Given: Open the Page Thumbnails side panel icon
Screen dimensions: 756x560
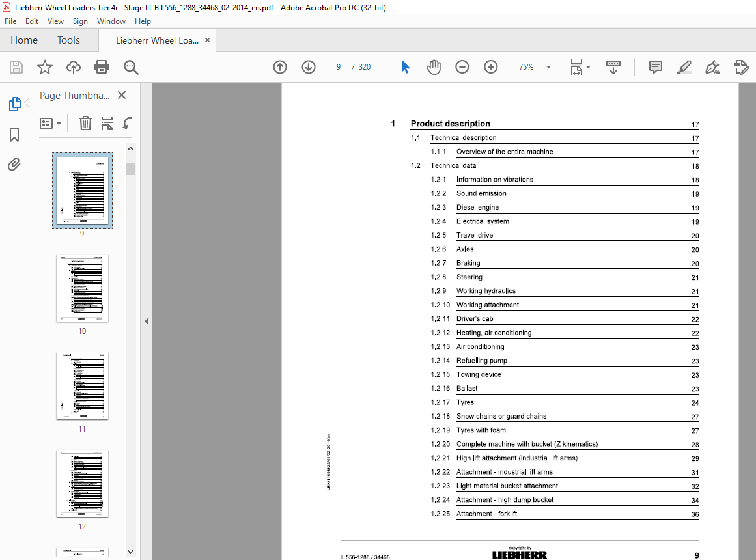Looking at the screenshot, I should click(x=15, y=104).
